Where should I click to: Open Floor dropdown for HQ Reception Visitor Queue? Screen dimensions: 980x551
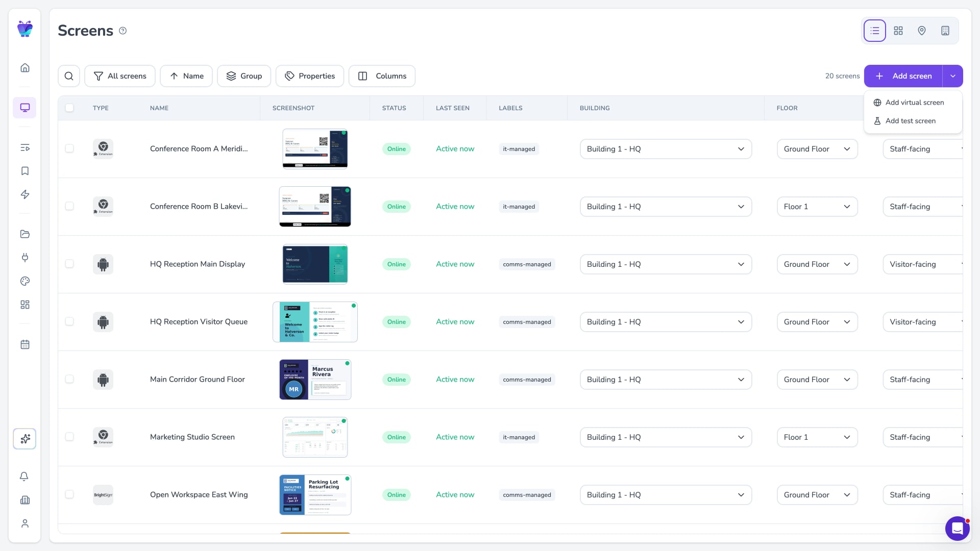point(817,322)
